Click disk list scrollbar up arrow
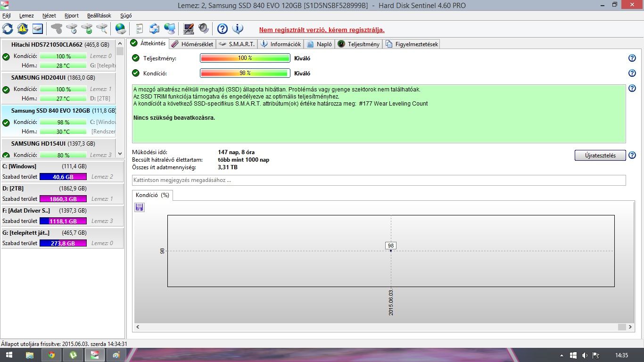 (120, 43)
